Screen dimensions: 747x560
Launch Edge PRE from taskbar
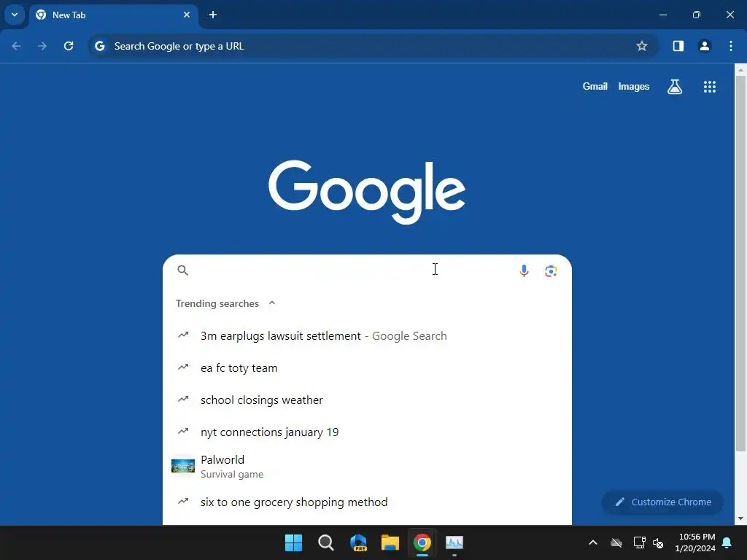(x=358, y=542)
